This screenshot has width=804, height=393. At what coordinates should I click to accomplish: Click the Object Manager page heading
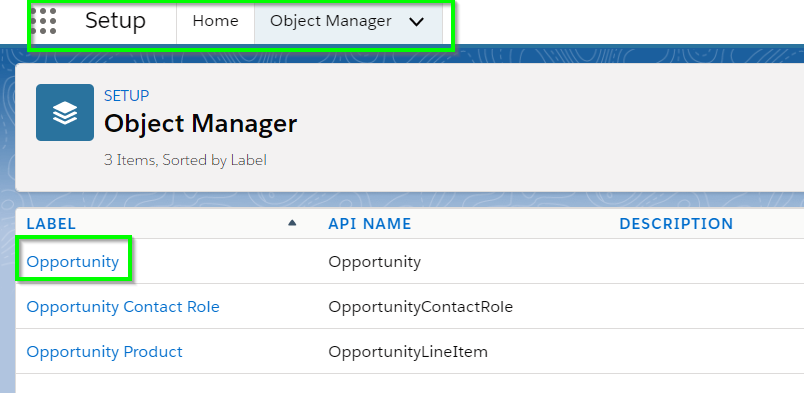click(200, 124)
